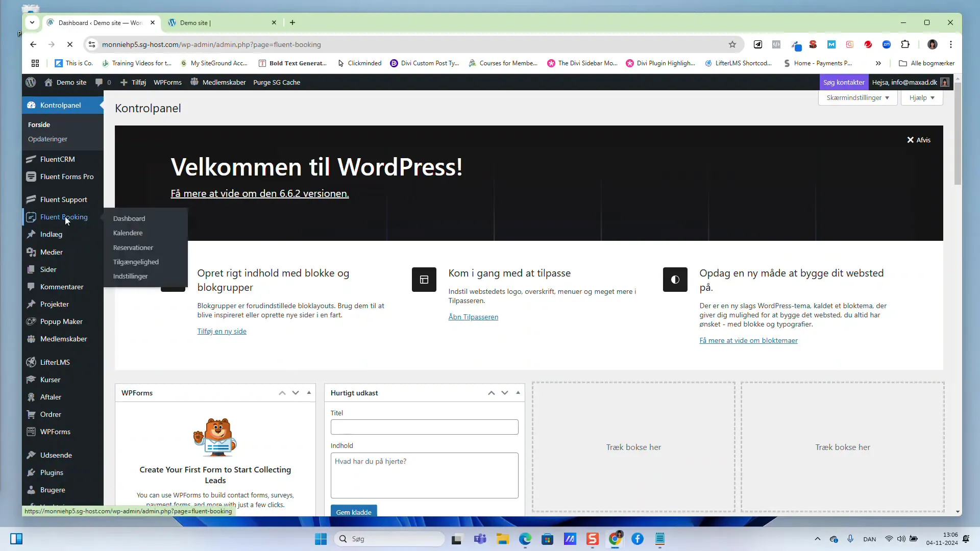Click the Titel input field in Hurtigt udkast

tap(424, 427)
